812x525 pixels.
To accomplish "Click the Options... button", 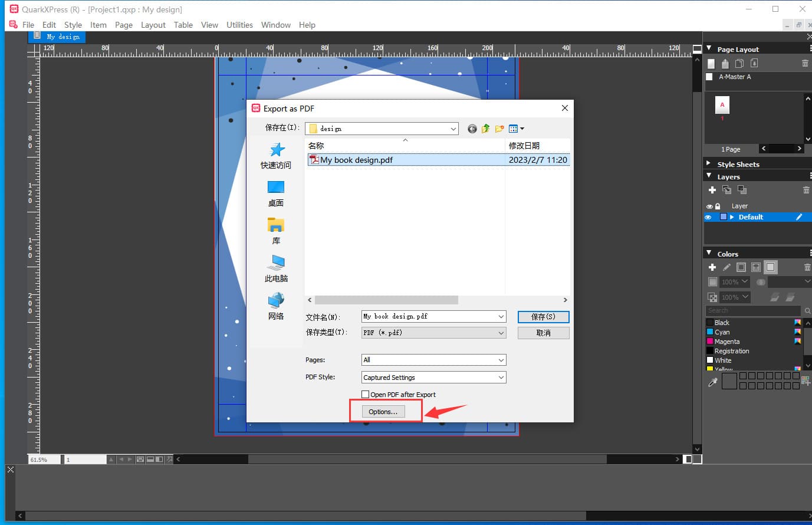I will pos(383,412).
